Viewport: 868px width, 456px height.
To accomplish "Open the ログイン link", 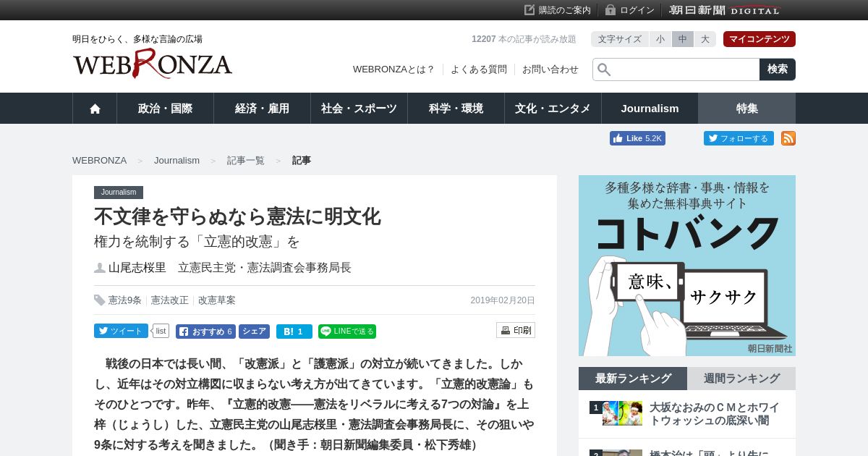I will (x=630, y=10).
